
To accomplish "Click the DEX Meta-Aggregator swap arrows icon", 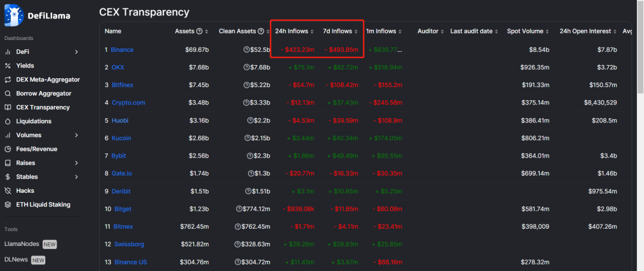I will click(7, 80).
